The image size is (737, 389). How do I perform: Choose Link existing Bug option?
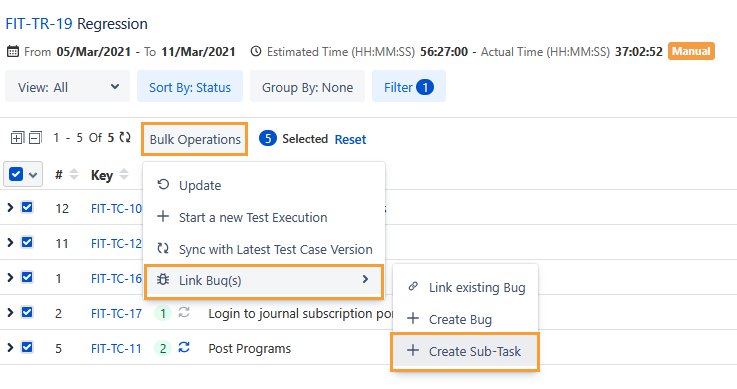(x=465, y=287)
